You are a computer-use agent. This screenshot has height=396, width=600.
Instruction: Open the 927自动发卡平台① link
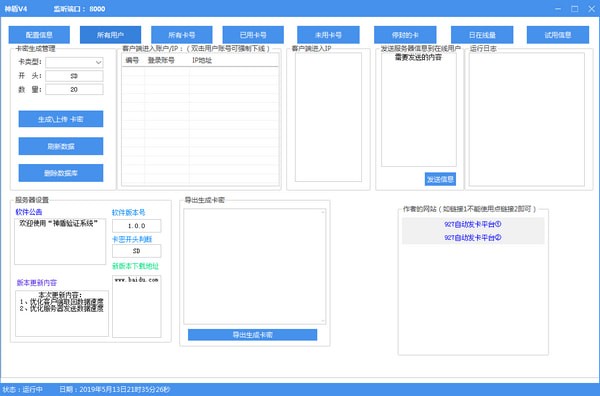(473, 224)
